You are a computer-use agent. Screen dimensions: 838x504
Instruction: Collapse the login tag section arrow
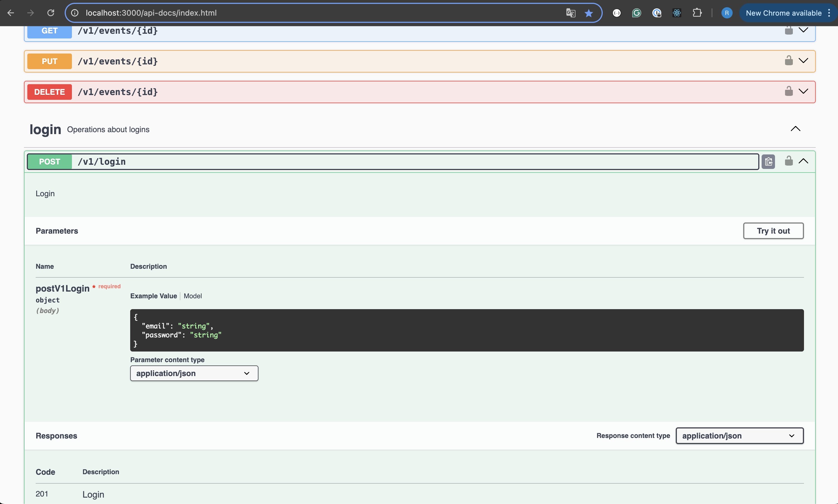coord(795,129)
